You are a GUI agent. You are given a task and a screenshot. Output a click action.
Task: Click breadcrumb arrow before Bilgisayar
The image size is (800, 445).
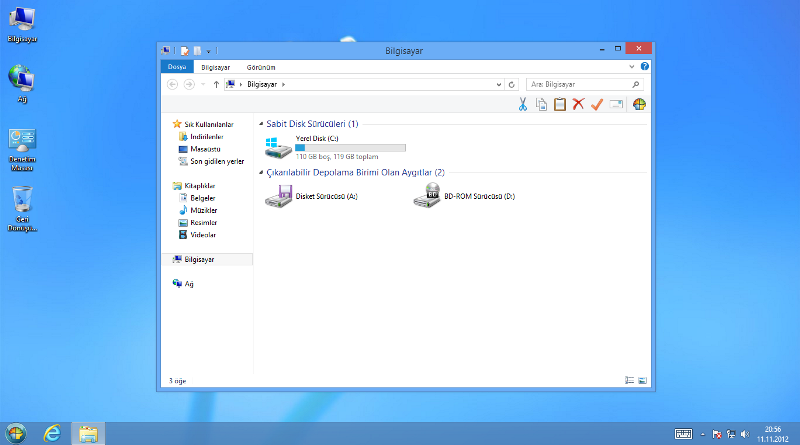point(241,84)
